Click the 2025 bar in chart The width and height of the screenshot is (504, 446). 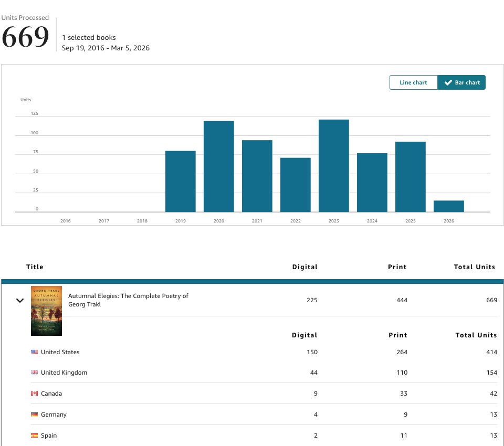411,177
